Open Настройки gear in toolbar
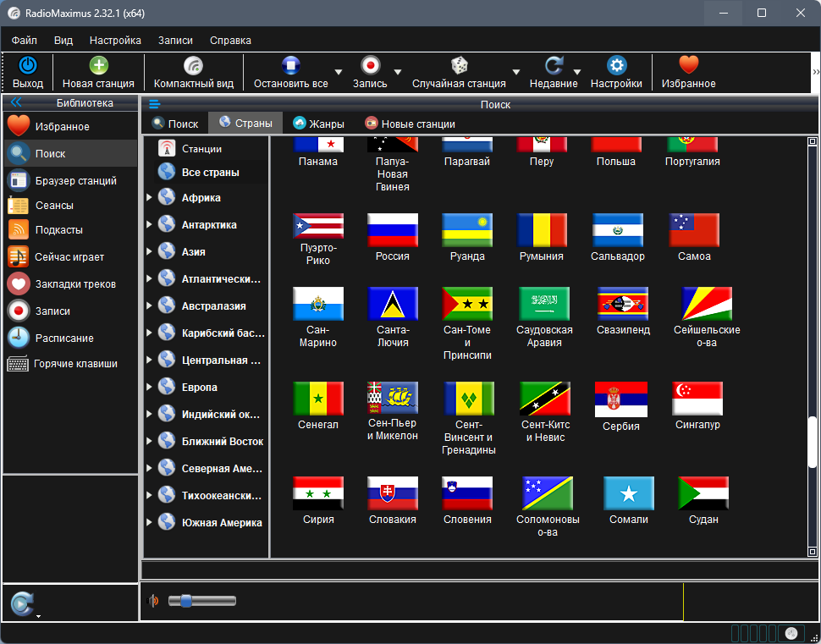This screenshot has width=821, height=644. pos(616,65)
